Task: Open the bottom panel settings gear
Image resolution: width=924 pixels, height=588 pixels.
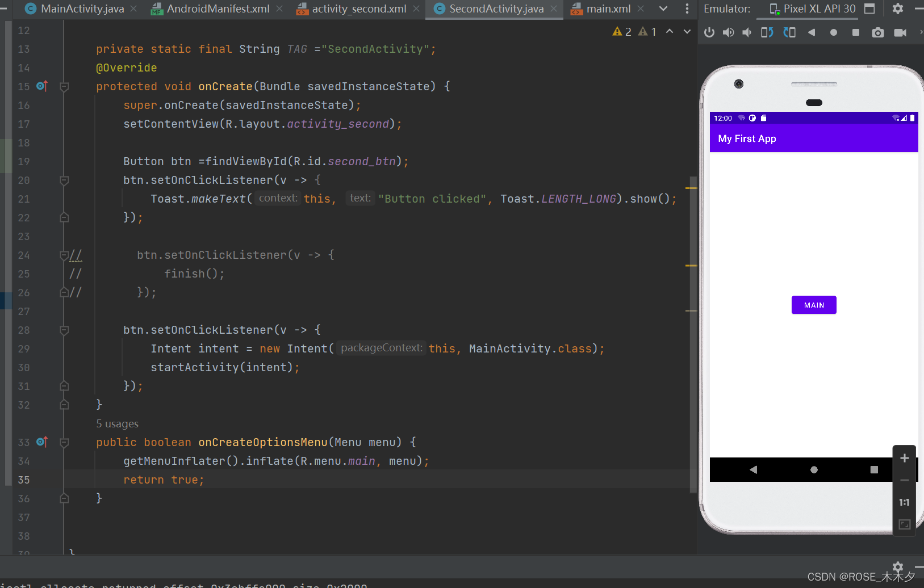Action: click(898, 566)
